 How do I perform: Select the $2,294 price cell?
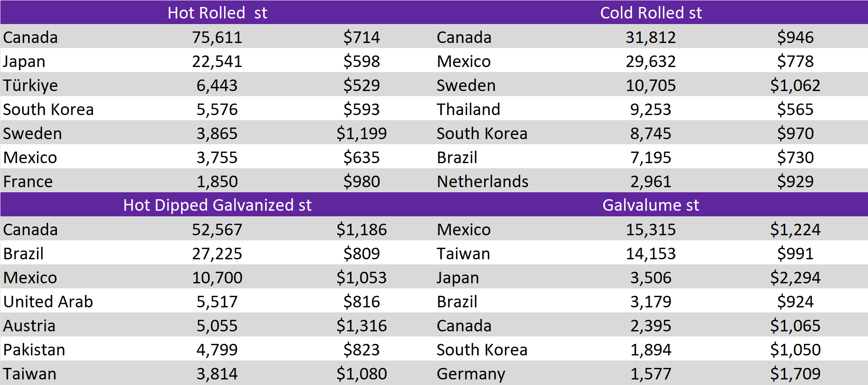click(x=795, y=278)
